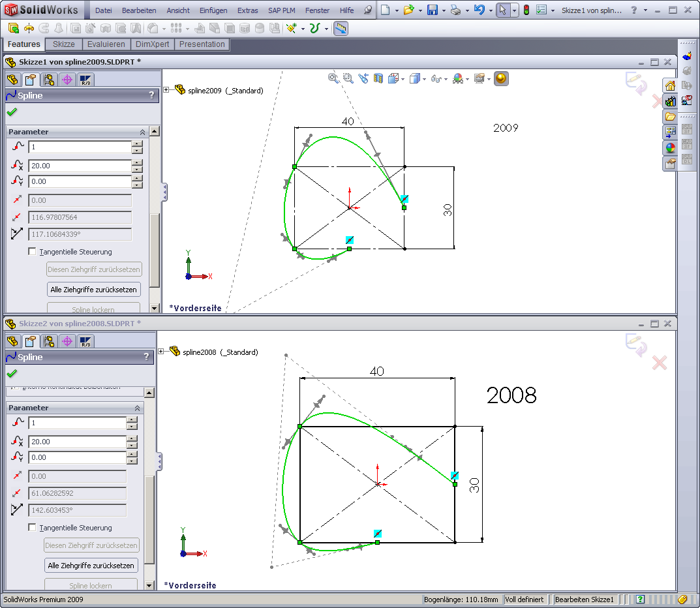Switch to Presentation tab
This screenshot has width=700, height=608.
coord(202,44)
